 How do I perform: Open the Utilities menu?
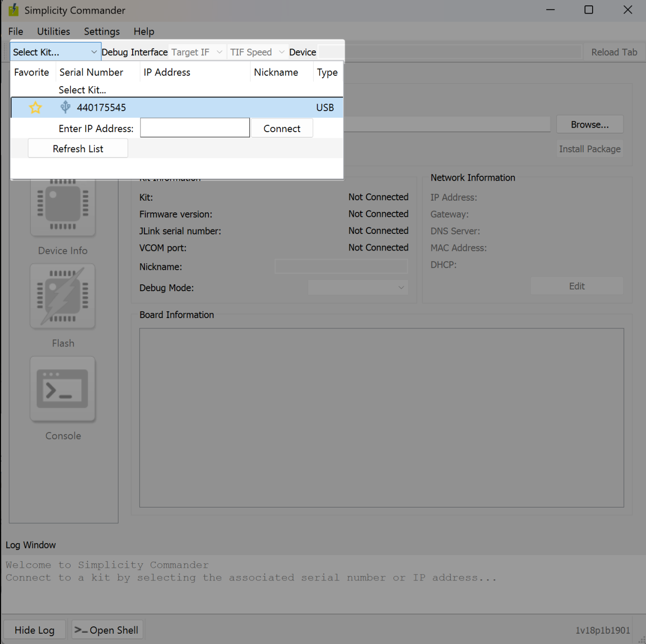pos(53,31)
